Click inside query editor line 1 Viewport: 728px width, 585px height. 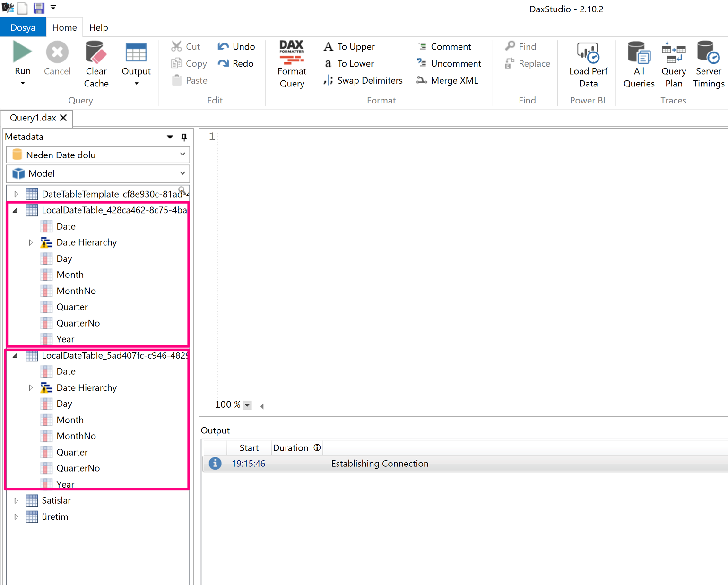(x=473, y=137)
